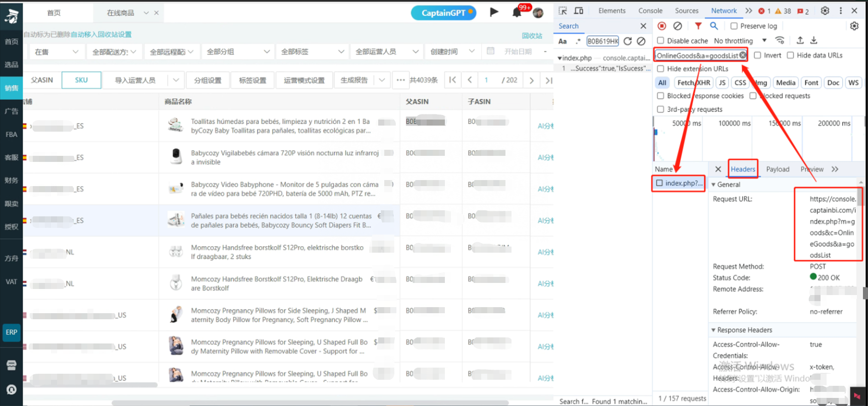Click the DevTools inspect element icon

pos(563,11)
